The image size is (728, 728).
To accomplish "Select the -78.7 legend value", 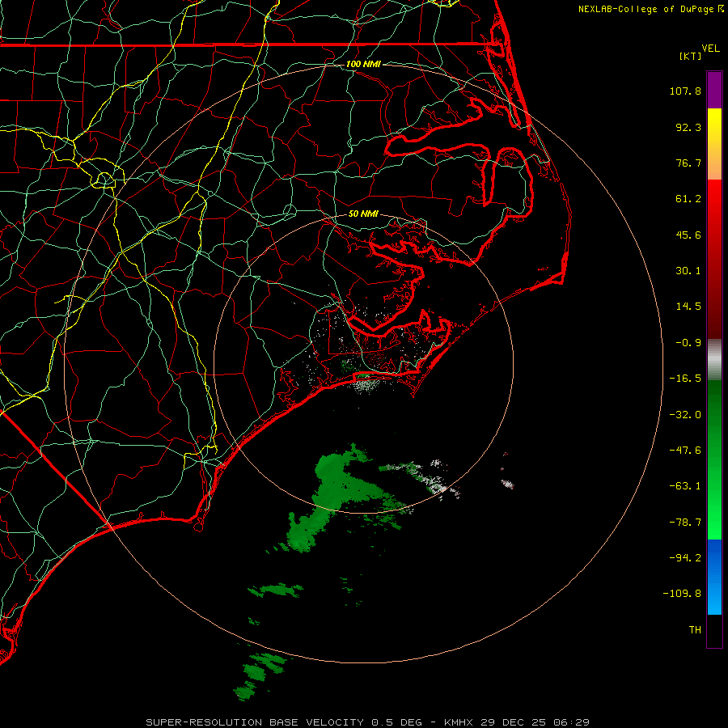I will [x=685, y=523].
